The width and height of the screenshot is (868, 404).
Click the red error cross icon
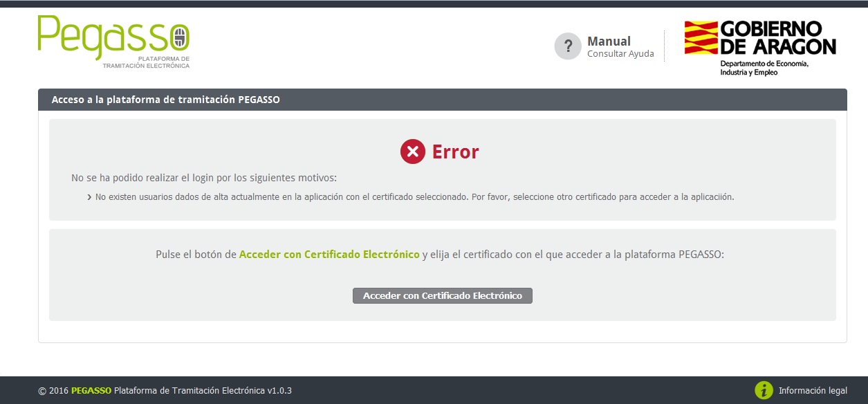click(x=413, y=151)
